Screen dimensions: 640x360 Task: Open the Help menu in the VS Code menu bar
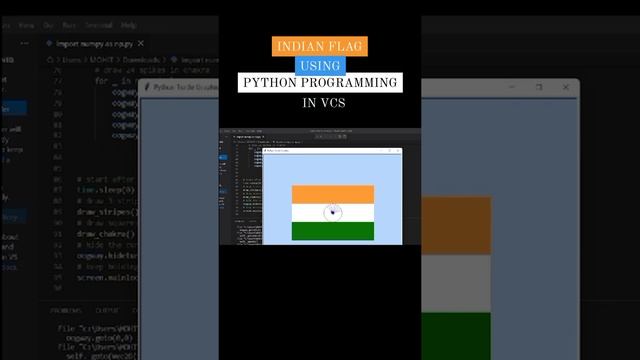[128, 25]
